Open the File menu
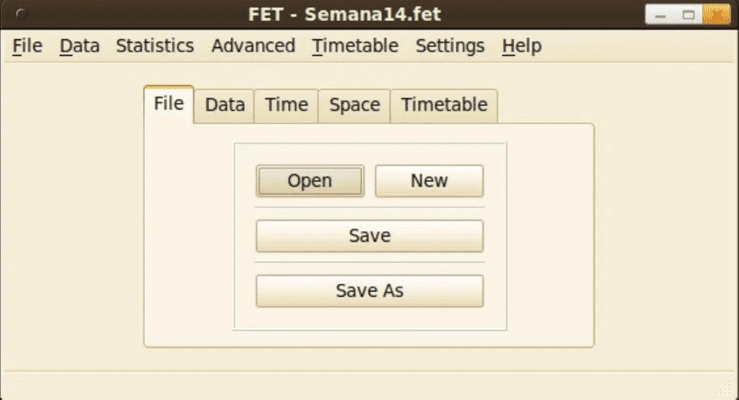Screen dimensions: 739x400 point(28,46)
